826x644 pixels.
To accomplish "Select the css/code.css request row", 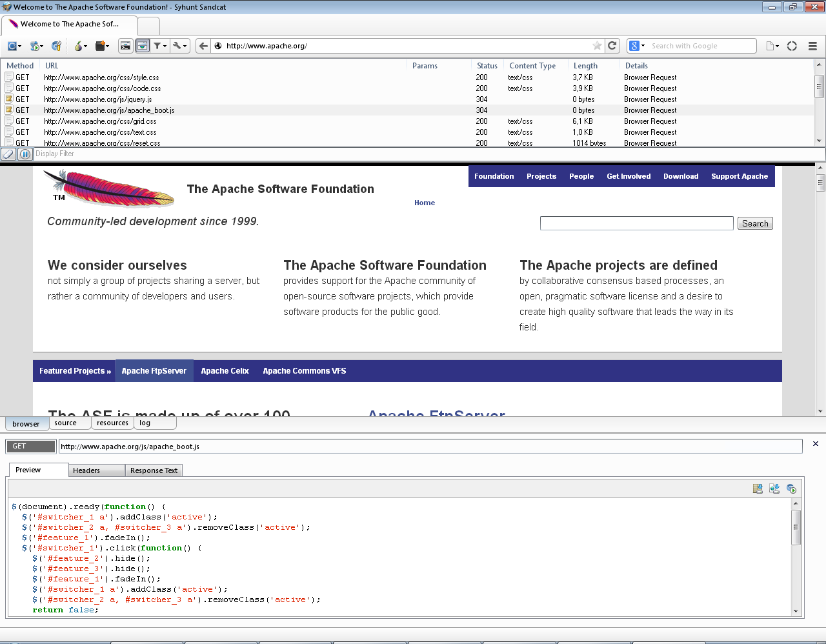I will [408, 88].
